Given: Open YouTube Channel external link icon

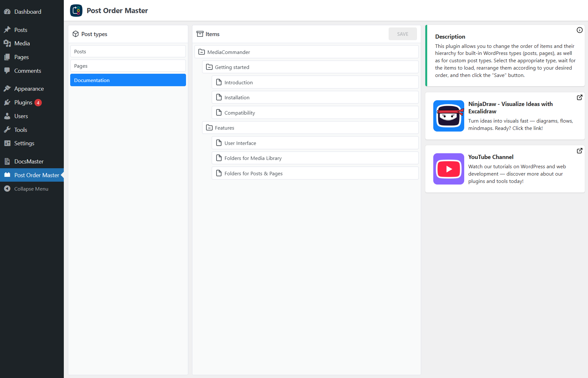Looking at the screenshot, I should [580, 151].
